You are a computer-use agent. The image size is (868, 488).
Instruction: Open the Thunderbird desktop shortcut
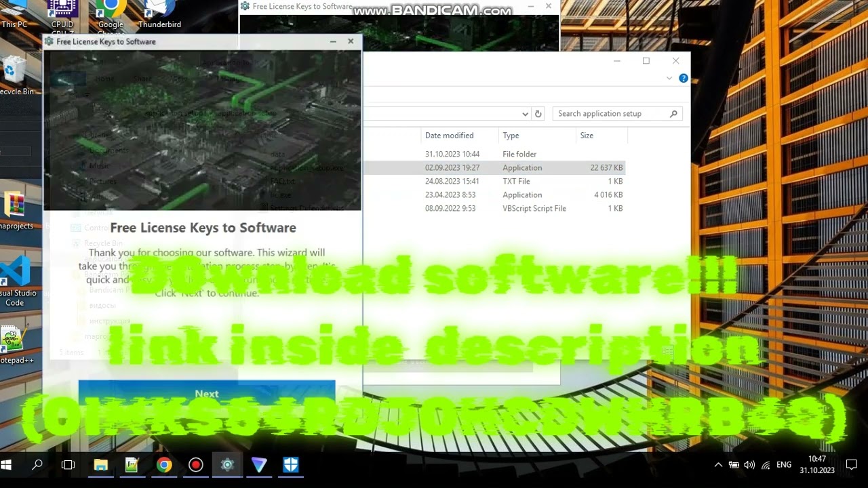(x=159, y=15)
